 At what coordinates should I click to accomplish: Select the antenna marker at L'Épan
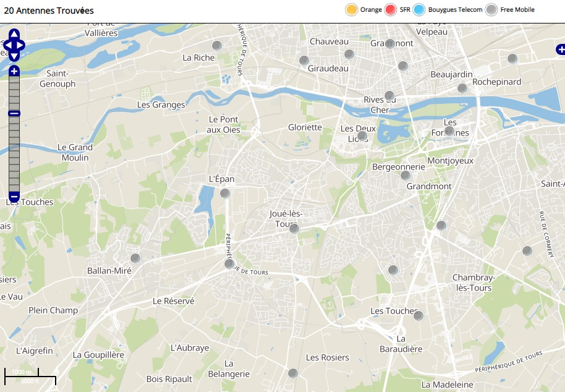(x=225, y=194)
